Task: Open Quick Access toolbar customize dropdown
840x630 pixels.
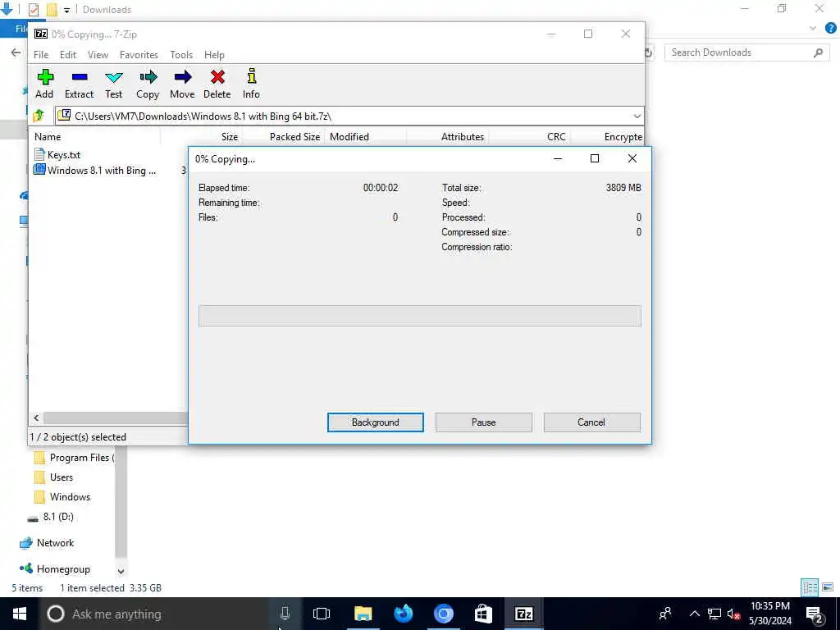Action: 66,10
